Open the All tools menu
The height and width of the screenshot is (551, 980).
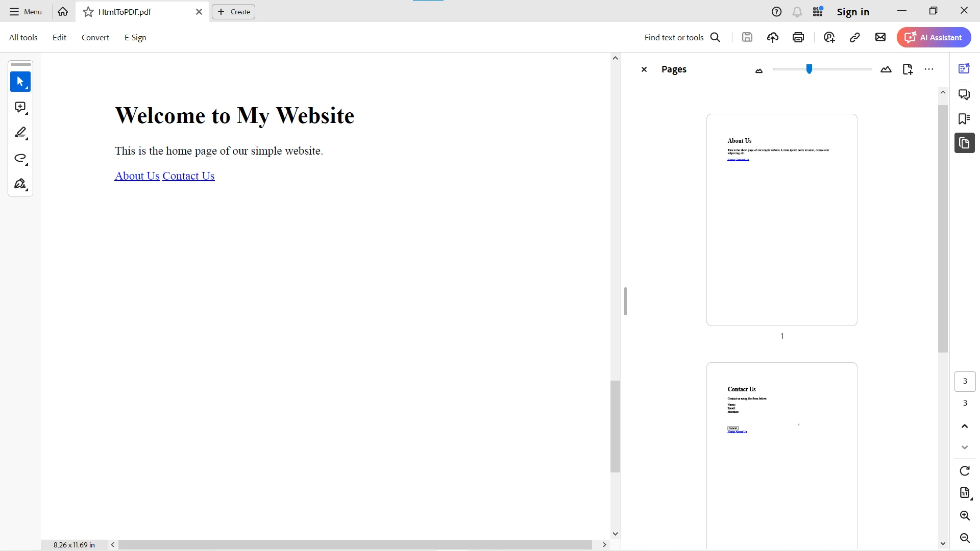click(x=23, y=37)
